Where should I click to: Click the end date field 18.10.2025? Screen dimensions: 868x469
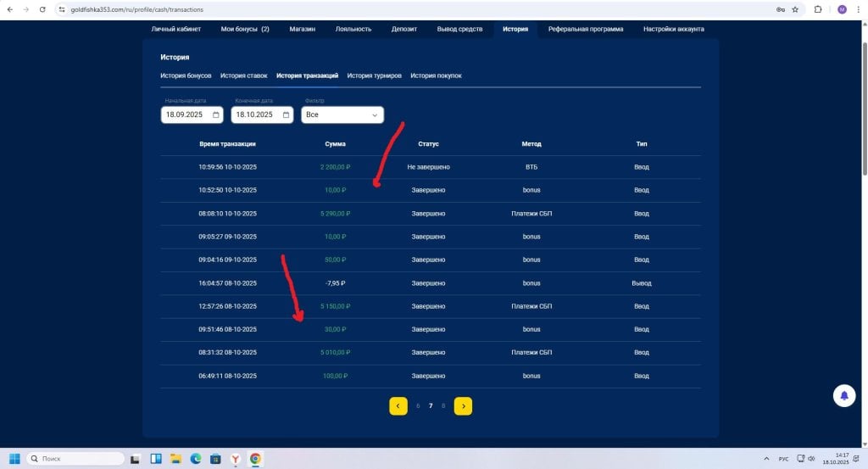[262, 114]
